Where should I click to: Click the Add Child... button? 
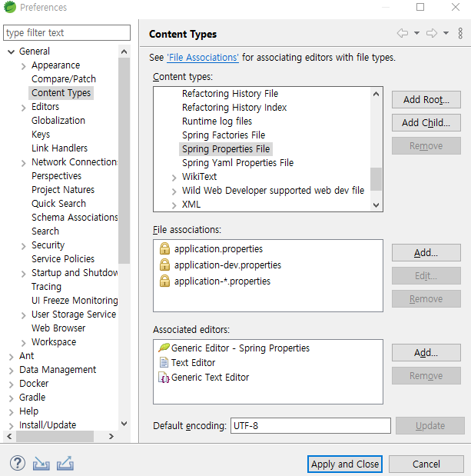pos(426,122)
